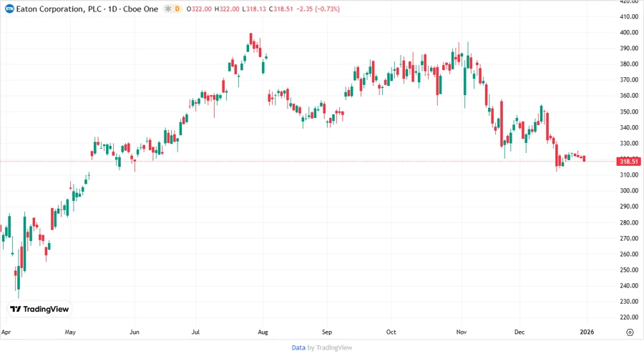Viewport: 644px width, 356px height.
Task: Click the 280.00 price axis label
Action: pyautogui.click(x=629, y=222)
